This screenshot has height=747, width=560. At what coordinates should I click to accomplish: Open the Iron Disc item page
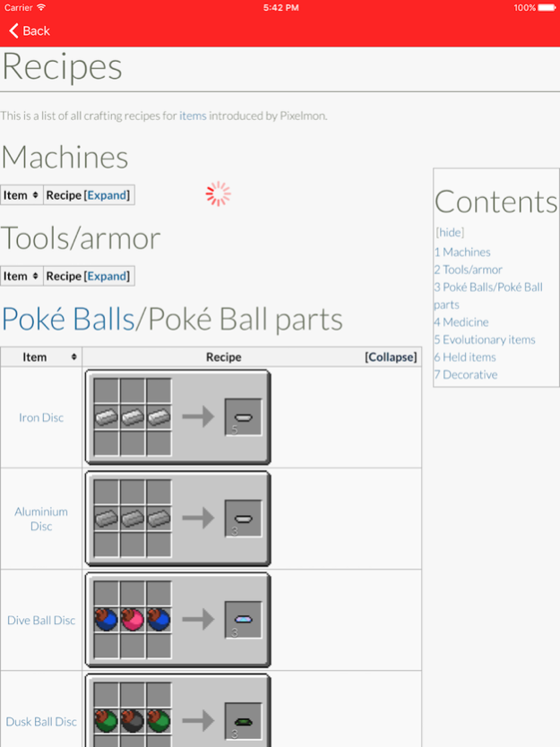tap(41, 417)
